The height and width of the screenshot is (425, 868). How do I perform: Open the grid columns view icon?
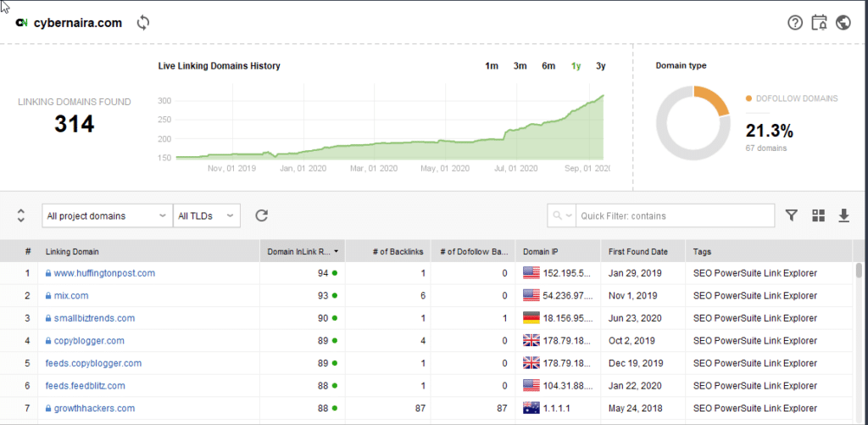point(818,215)
